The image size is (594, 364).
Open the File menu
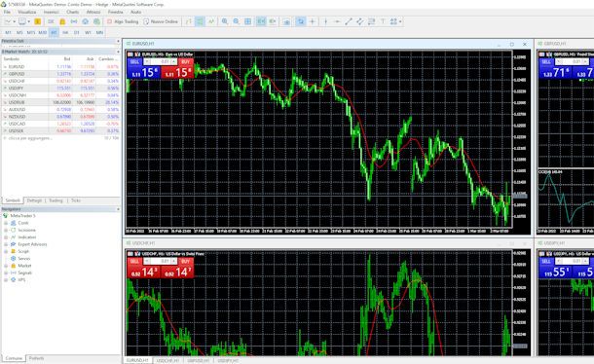coord(7,12)
